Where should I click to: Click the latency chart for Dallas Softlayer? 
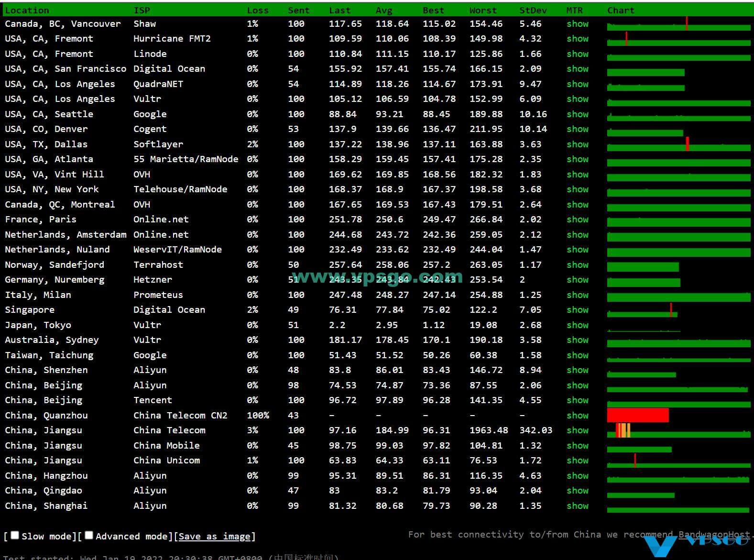pyautogui.click(x=679, y=144)
